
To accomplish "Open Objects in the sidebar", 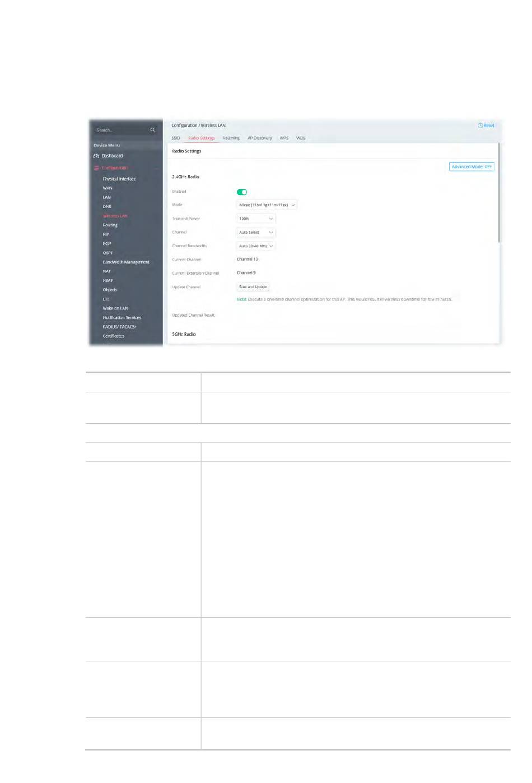I will [110, 290].
